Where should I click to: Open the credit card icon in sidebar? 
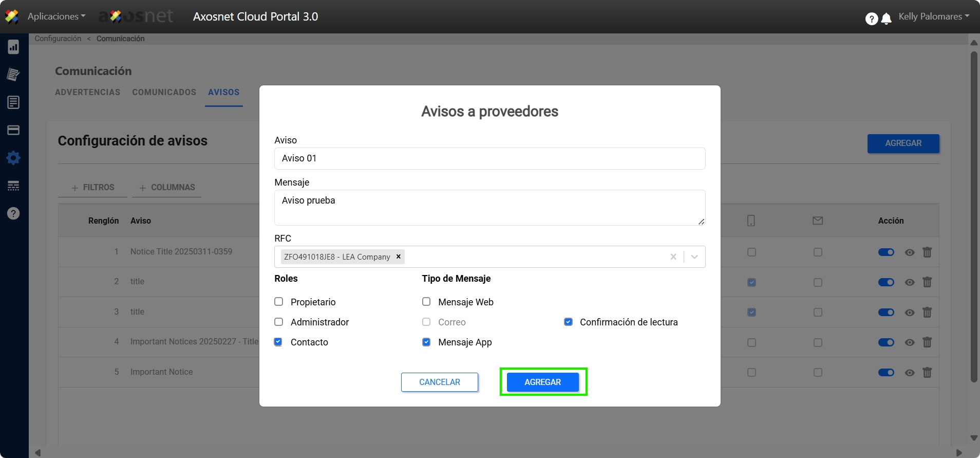point(13,130)
